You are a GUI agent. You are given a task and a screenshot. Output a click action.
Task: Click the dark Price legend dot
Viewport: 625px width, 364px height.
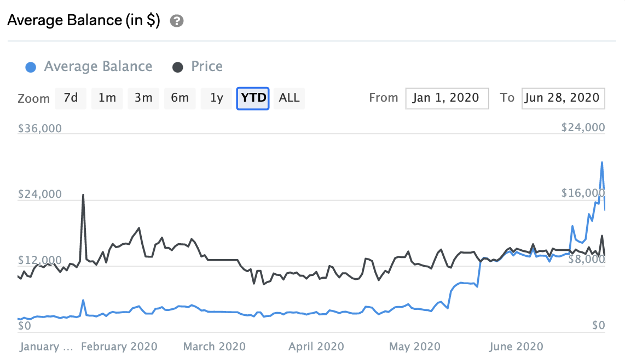click(178, 67)
